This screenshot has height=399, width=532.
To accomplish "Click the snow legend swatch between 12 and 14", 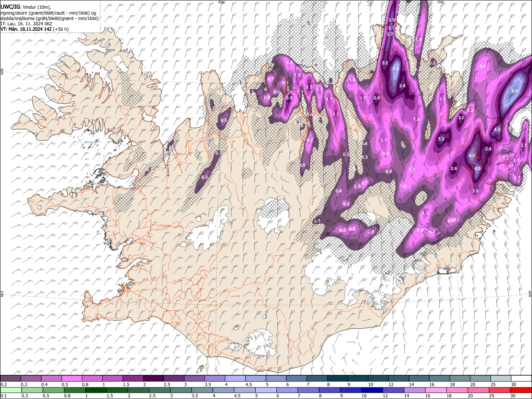I will click(399, 378).
